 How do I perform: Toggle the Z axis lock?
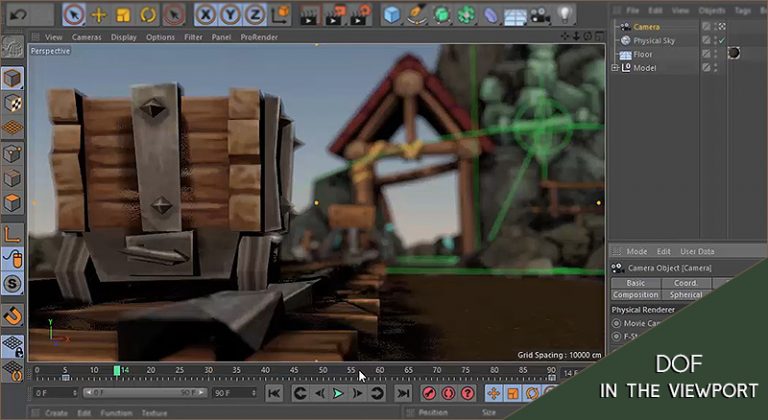[x=255, y=15]
